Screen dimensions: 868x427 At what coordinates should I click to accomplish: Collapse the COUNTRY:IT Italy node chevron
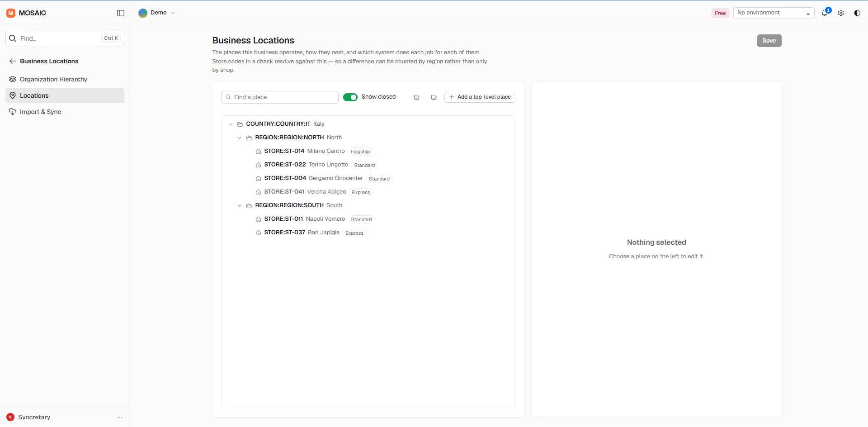click(x=231, y=124)
